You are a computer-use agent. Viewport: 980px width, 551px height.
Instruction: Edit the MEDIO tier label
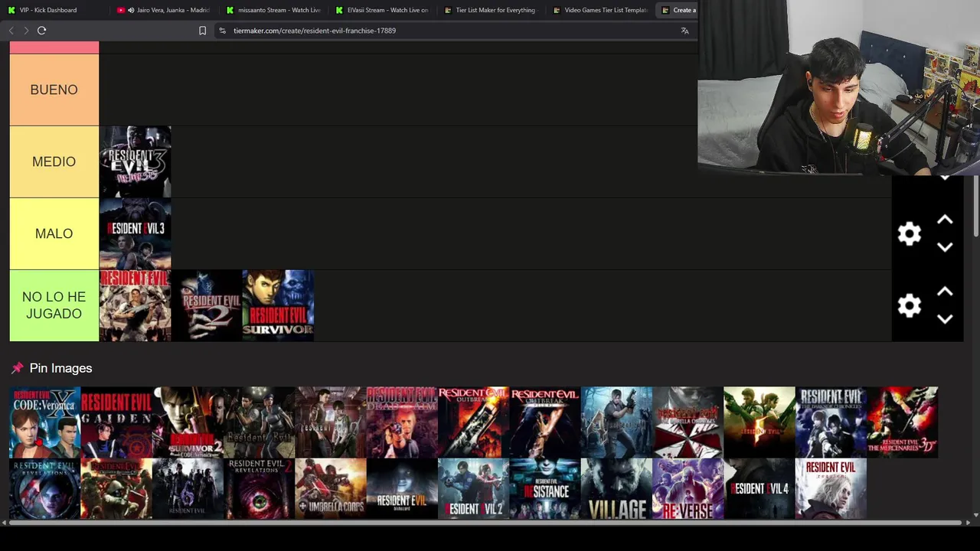pos(54,161)
